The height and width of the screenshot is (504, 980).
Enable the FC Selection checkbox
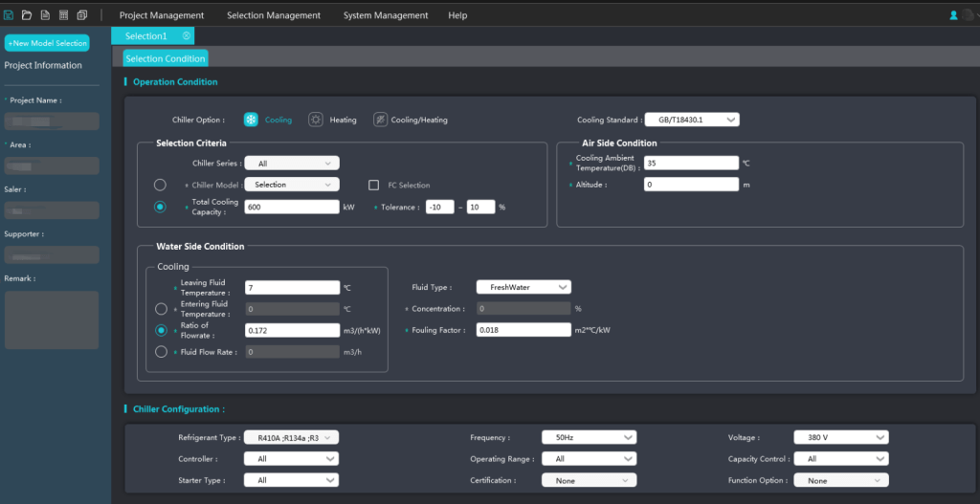click(374, 185)
